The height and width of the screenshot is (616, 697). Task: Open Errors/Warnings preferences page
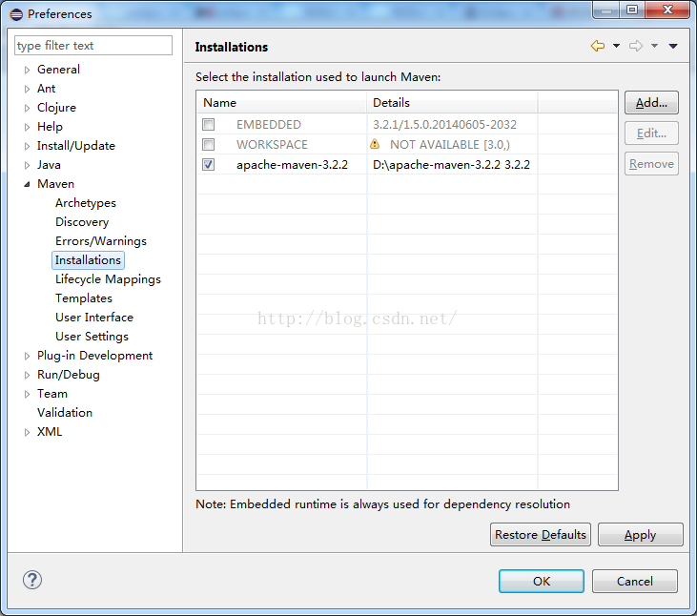101,241
